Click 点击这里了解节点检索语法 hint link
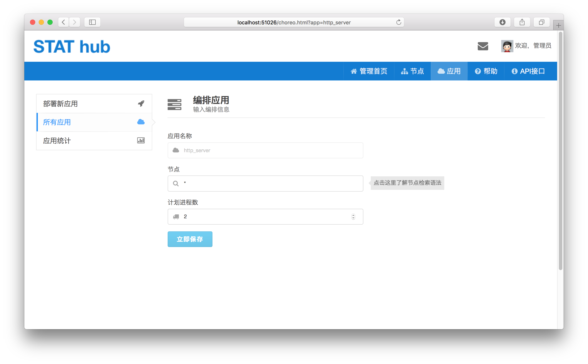Viewport: 588px width, 364px height. coord(407,183)
